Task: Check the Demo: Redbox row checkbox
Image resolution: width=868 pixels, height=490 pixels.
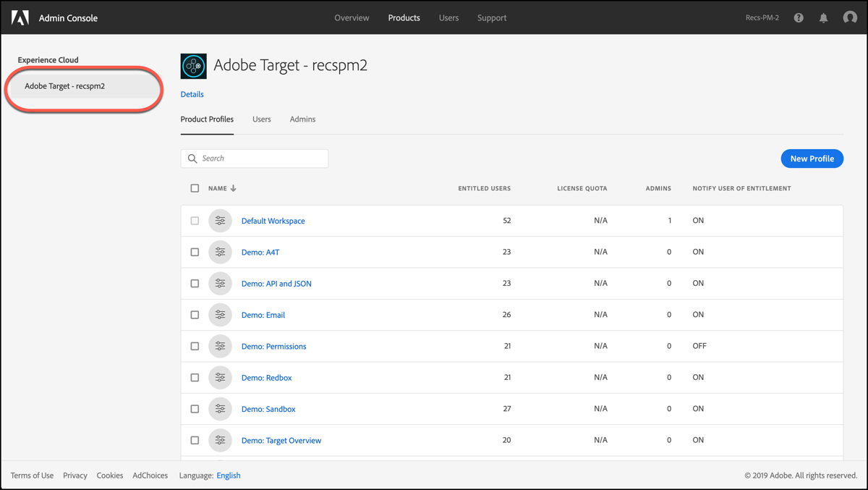Action: click(195, 377)
